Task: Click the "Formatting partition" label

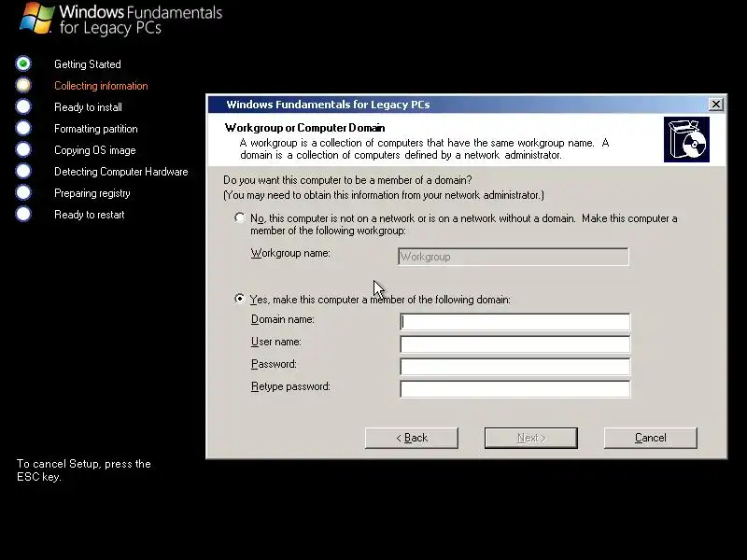Action: click(x=96, y=129)
